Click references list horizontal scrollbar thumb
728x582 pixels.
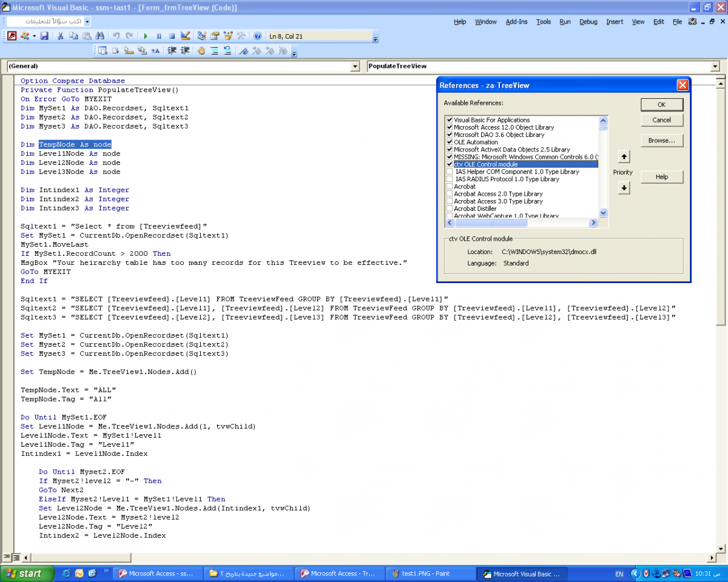tap(491, 223)
